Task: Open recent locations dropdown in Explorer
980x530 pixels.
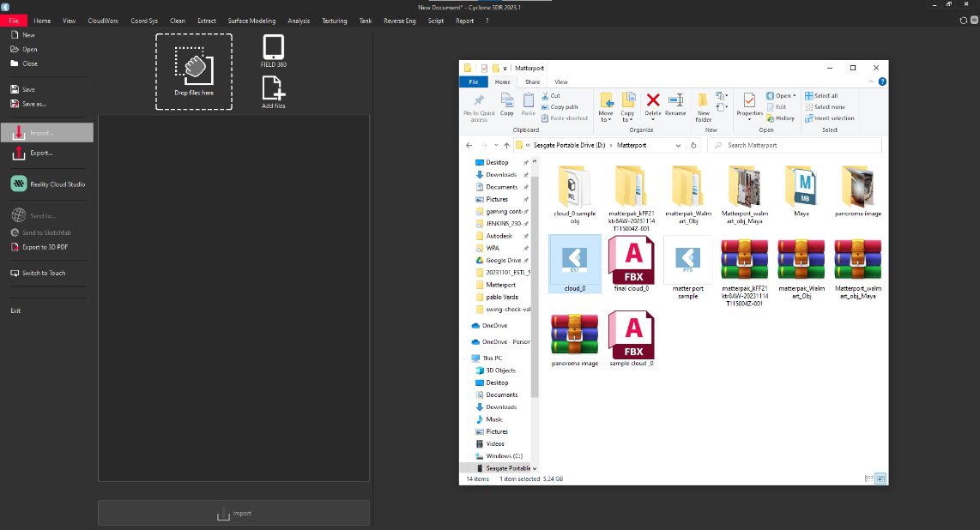Action: pos(496,145)
